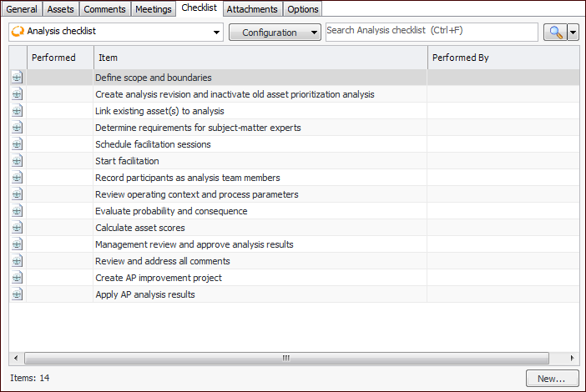Click row icon beside Schedule facilitation sessions
This screenshot has height=392, width=586.
tap(18, 144)
